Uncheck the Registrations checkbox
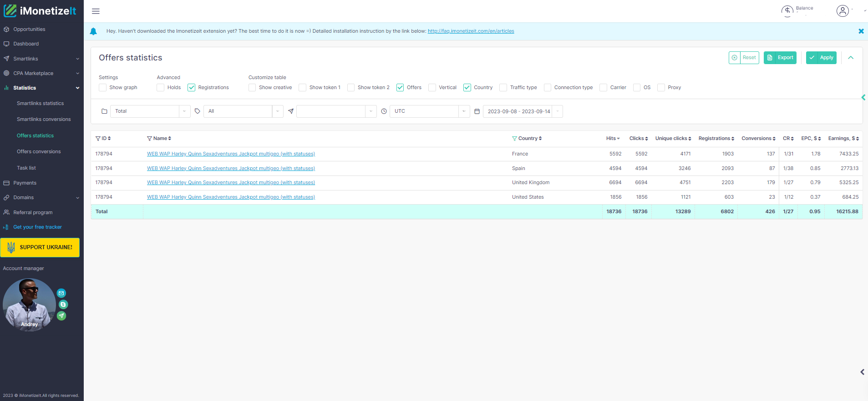This screenshot has height=401, width=868. tap(191, 88)
